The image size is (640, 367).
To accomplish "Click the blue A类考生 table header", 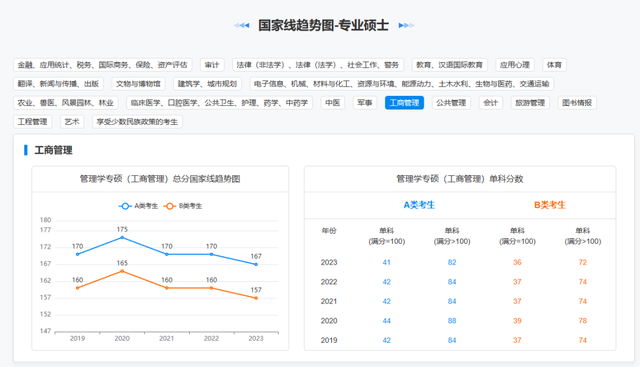I will 419,205.
